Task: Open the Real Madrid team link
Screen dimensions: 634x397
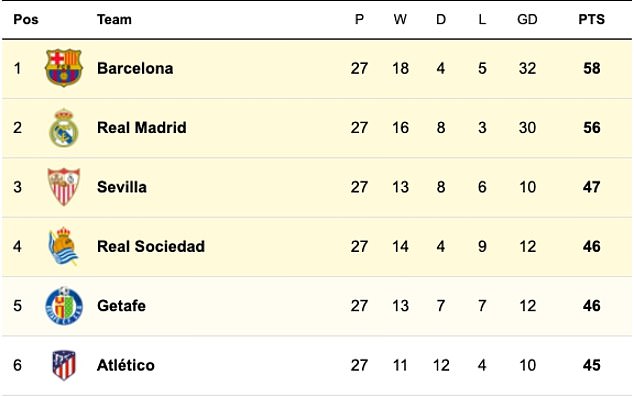Action: [142, 128]
